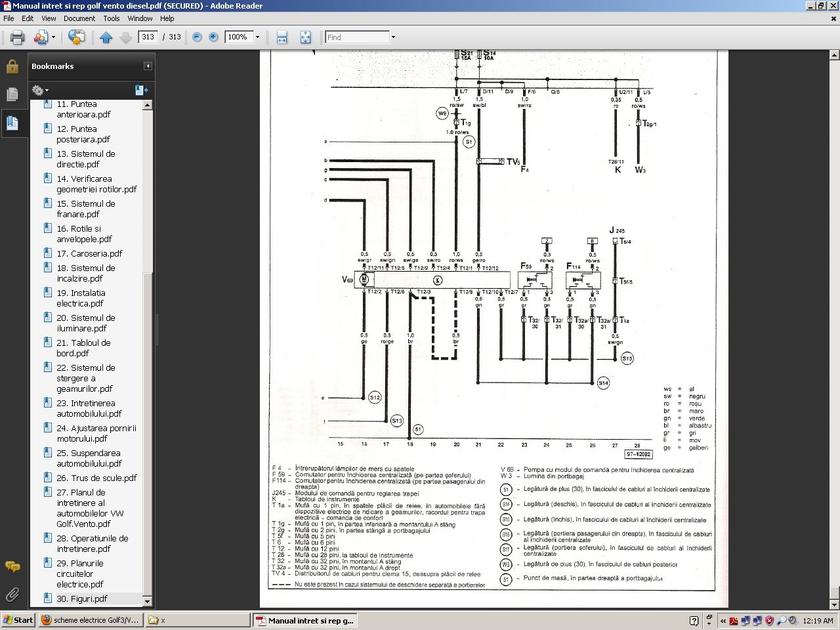Open the bookmark 19. Instalatia electrica.pdf
Screen dimensions: 840x630
[81, 298]
